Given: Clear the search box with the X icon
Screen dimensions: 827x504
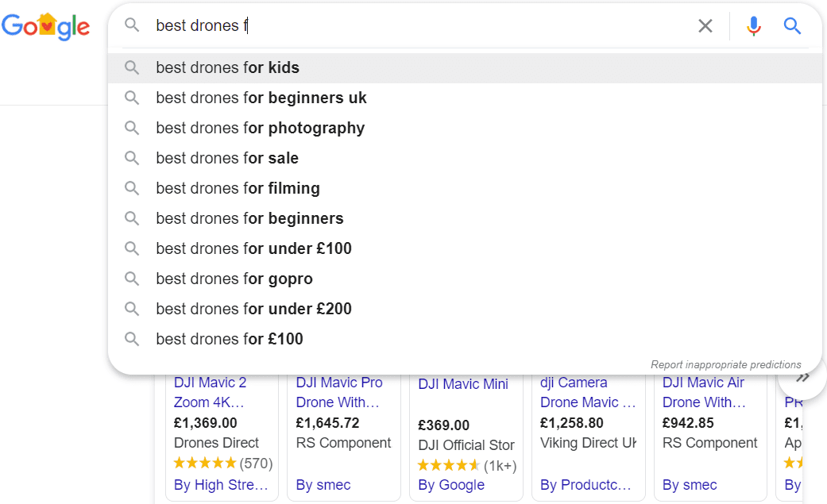Looking at the screenshot, I should tap(705, 25).
